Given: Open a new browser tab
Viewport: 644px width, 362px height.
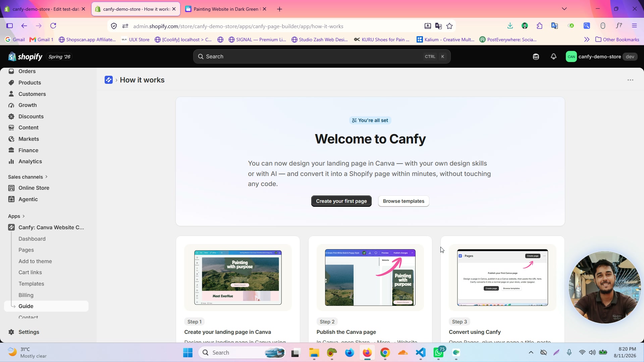Looking at the screenshot, I should [279, 9].
